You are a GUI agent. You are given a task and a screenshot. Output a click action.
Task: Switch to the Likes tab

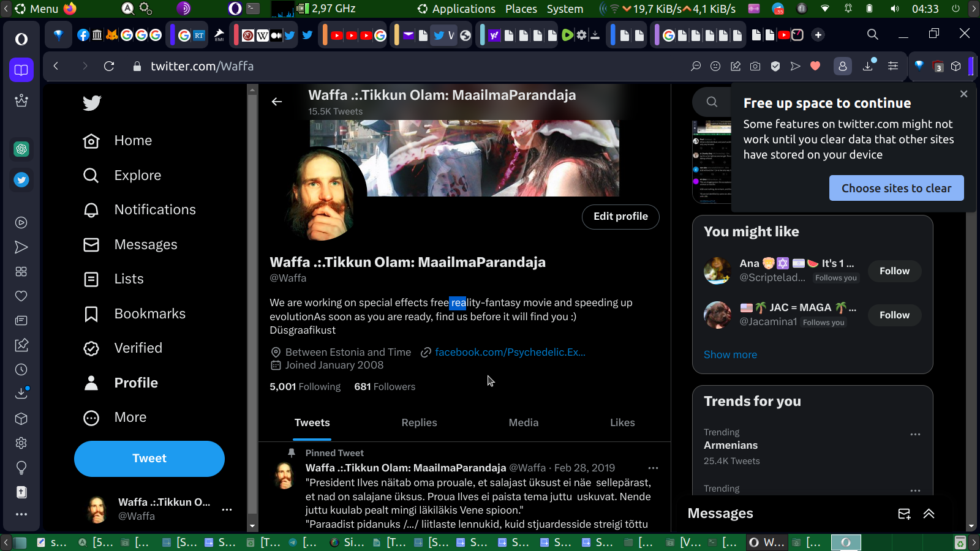622,422
